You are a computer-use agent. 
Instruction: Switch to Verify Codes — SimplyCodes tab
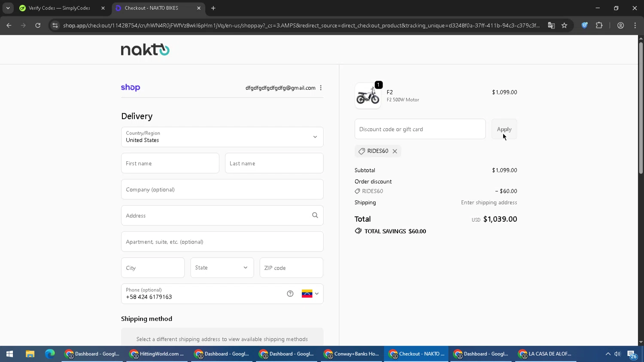click(59, 8)
